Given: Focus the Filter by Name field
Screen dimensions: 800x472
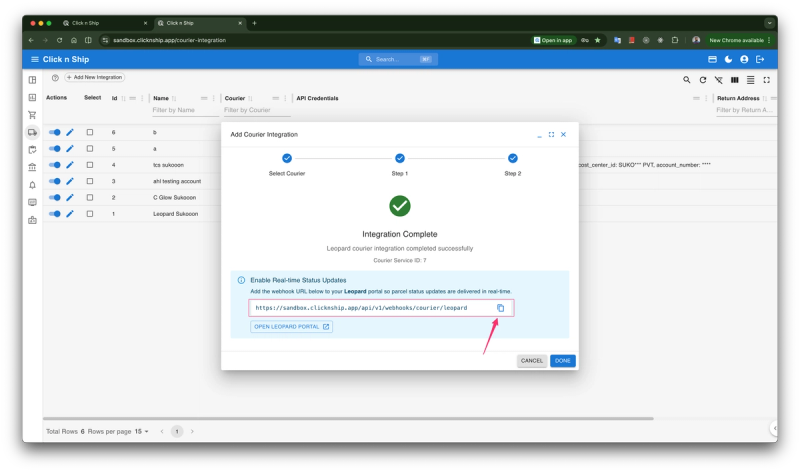Looking at the screenshot, I should click(185, 110).
